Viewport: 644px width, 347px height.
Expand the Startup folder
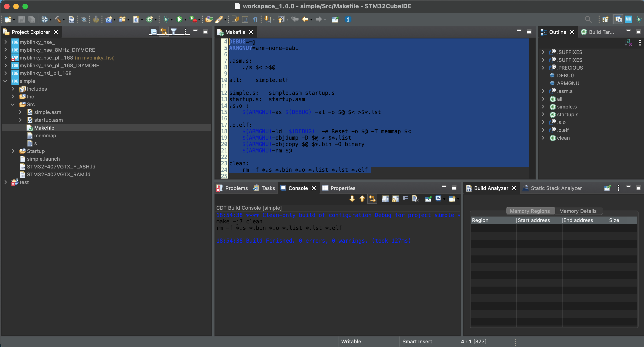coord(13,151)
